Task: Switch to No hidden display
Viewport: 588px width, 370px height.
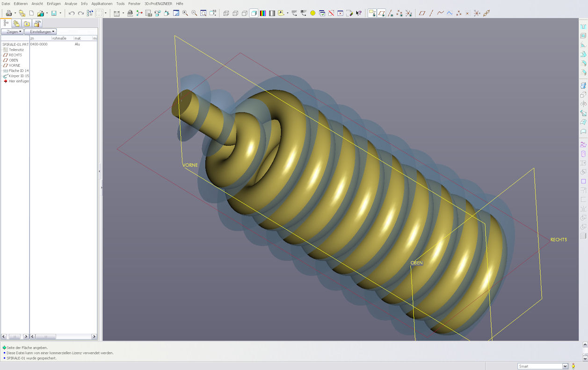Action: tap(245, 13)
